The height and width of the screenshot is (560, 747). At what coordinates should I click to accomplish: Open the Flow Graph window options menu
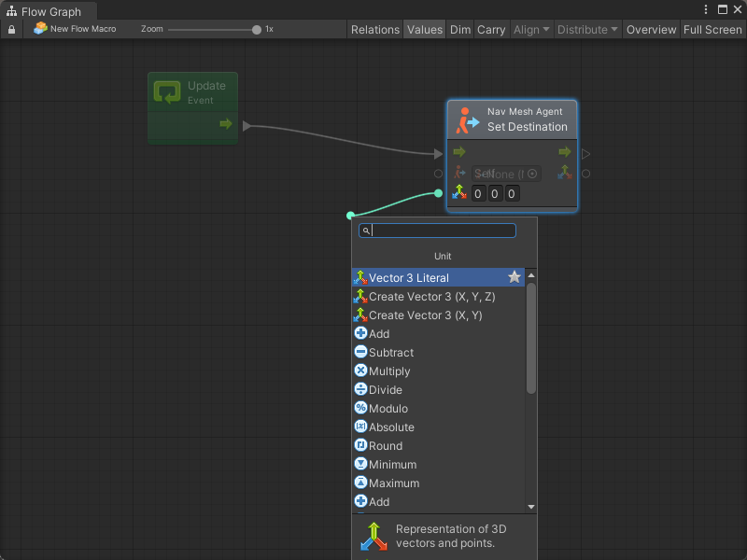707,10
